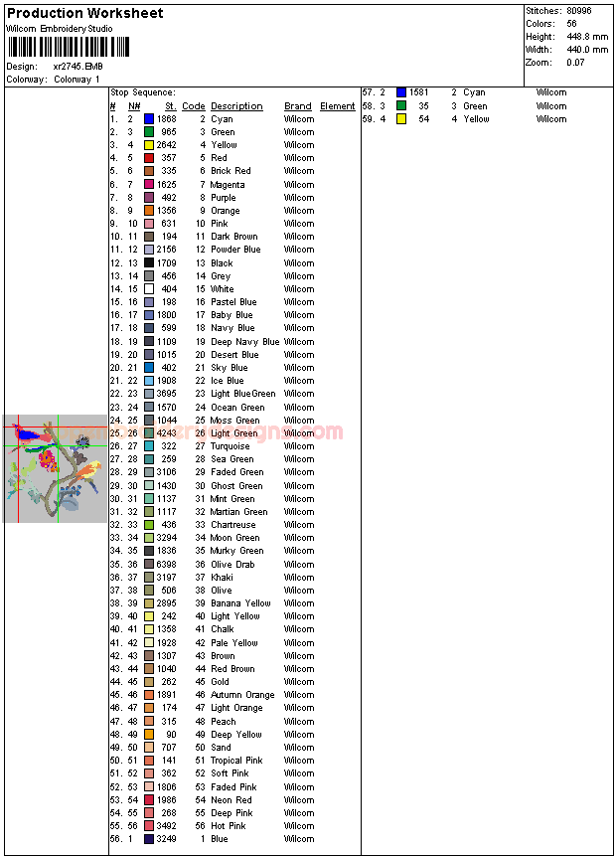Click the Yellow swatch in row 59
Viewport: 616px width, 856px height.
pyautogui.click(x=401, y=119)
